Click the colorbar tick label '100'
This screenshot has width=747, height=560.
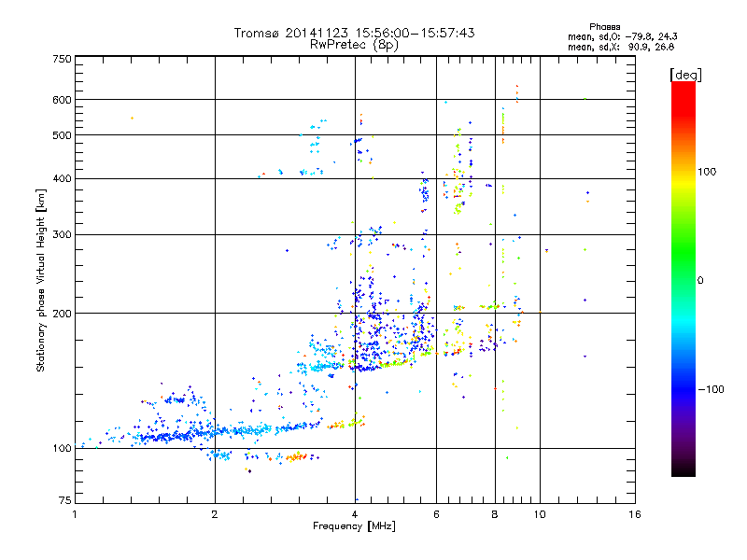707,172
